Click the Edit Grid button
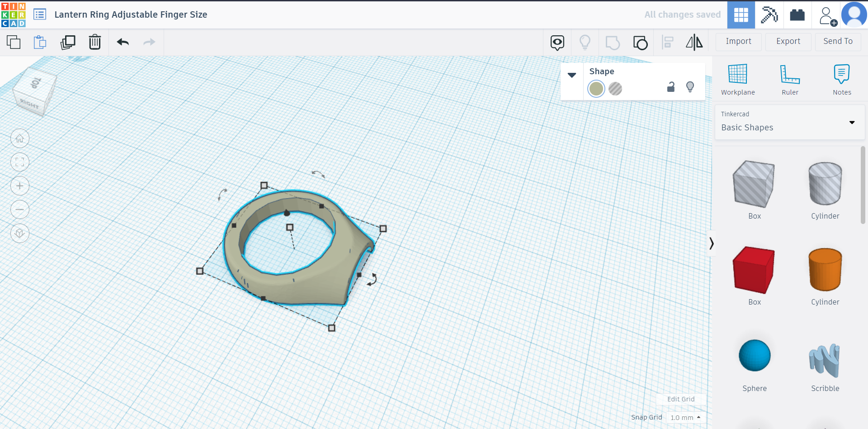868x429 pixels. tap(681, 399)
